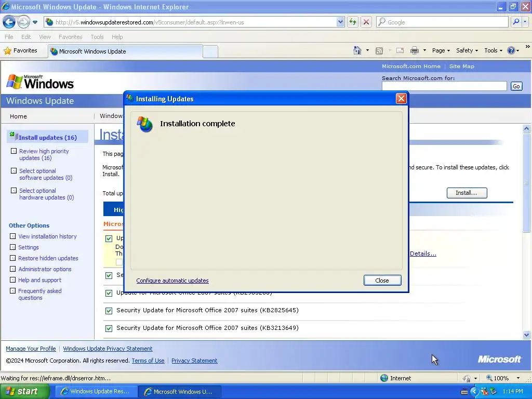This screenshot has height=399, width=532.
Task: Open Configure automatic updates link
Action: (172, 281)
